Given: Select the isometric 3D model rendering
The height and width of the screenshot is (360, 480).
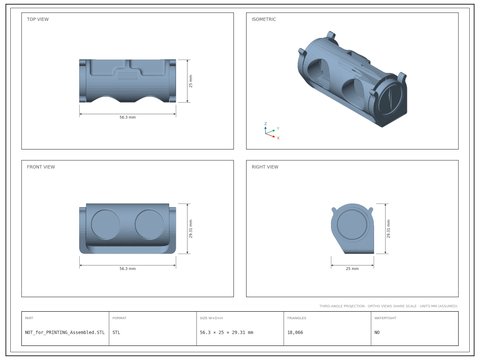Looking at the screenshot, I should pyautogui.click(x=352, y=79).
